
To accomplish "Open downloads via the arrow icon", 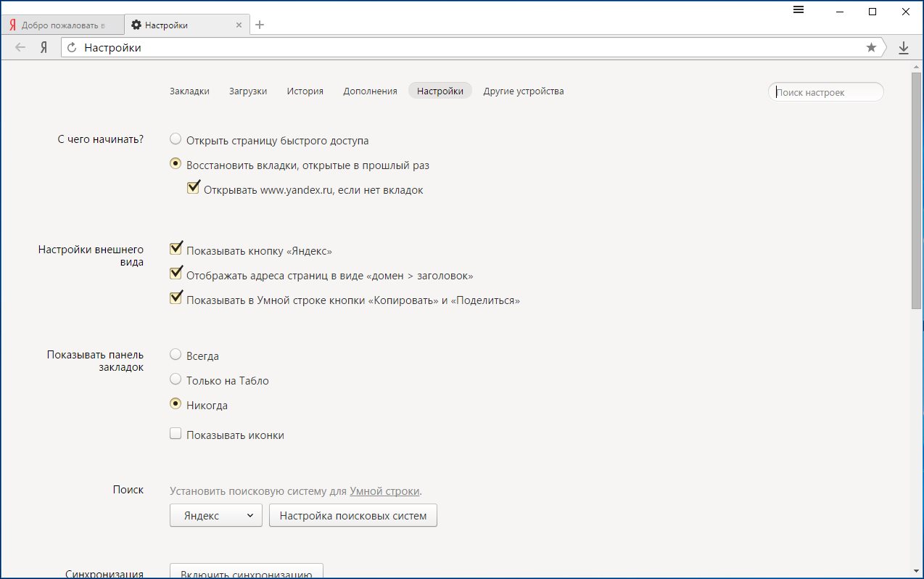I will [x=904, y=48].
